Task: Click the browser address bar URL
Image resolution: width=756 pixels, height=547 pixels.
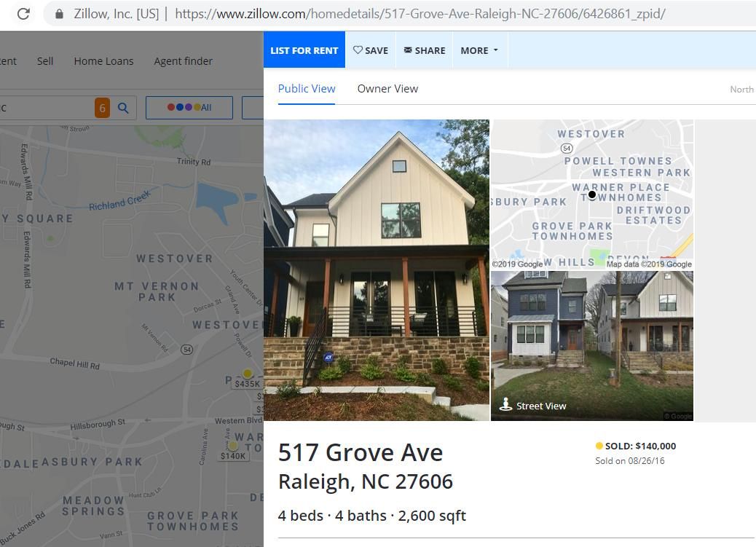Action: [420, 14]
